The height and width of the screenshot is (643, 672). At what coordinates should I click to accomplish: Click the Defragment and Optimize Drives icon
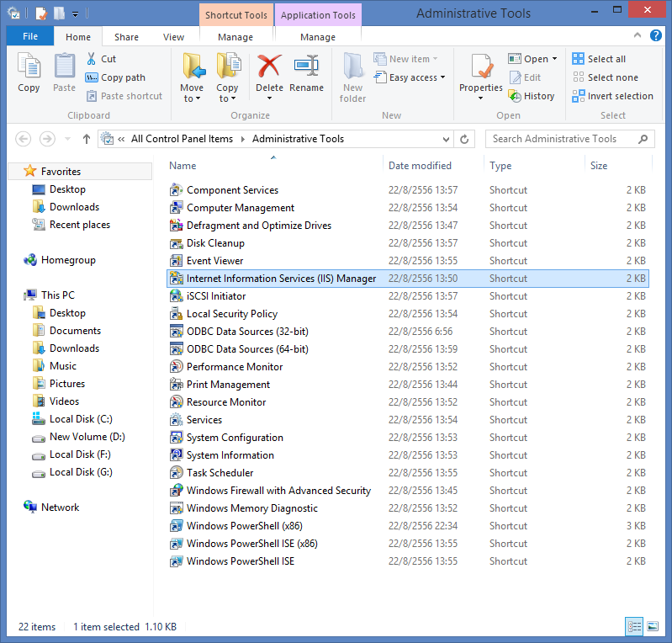pyautogui.click(x=176, y=226)
